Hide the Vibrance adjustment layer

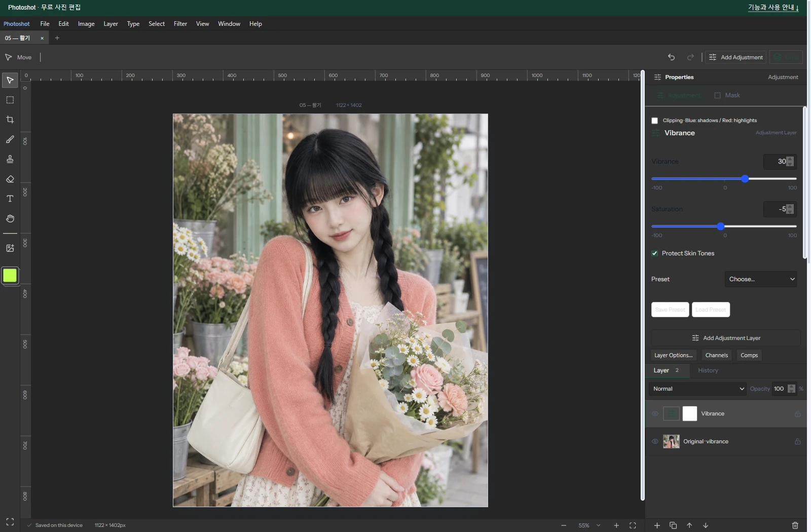pyautogui.click(x=655, y=414)
